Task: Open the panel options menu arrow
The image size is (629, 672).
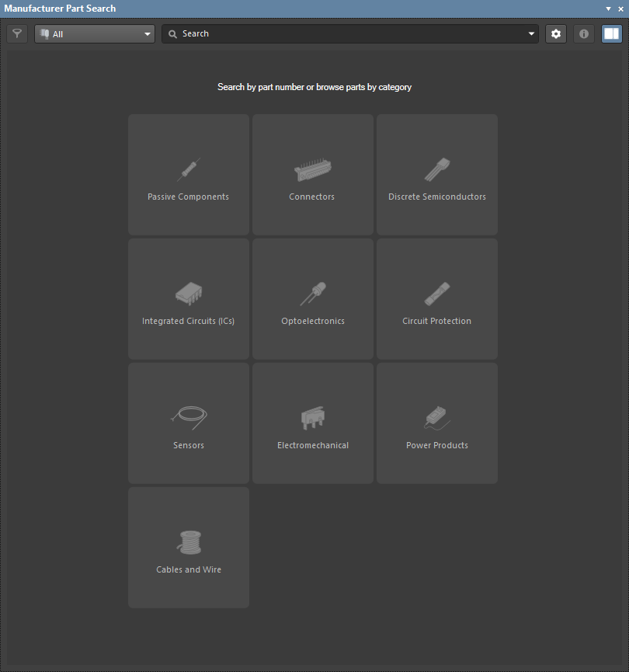Action: (608, 9)
